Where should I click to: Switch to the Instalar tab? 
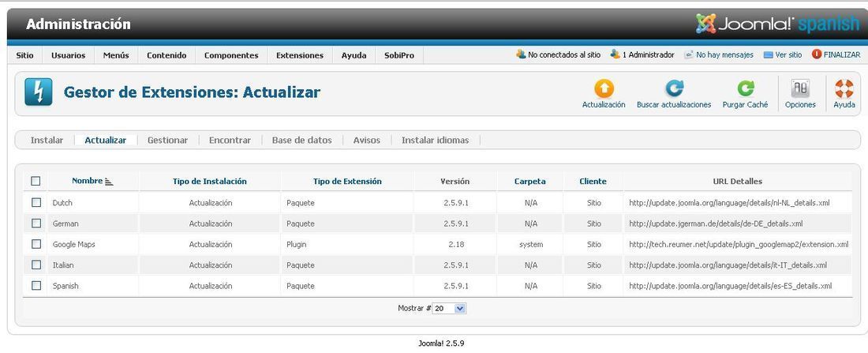coord(47,141)
